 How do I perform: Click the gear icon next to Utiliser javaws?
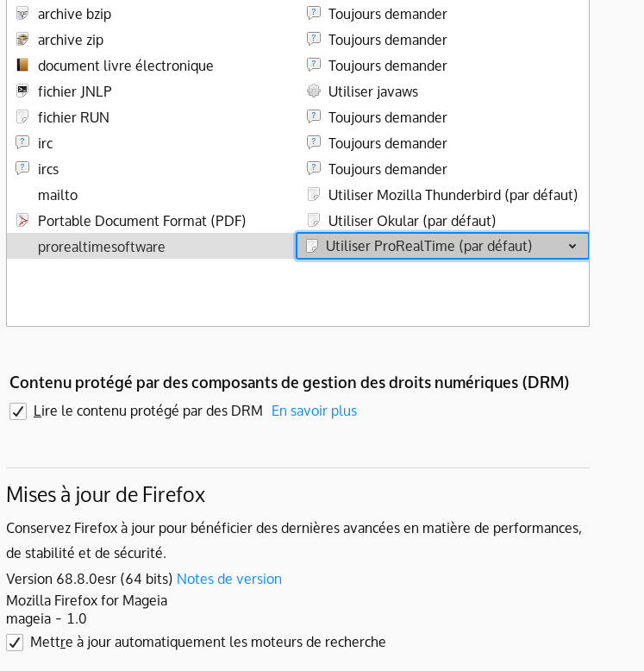[x=314, y=91]
